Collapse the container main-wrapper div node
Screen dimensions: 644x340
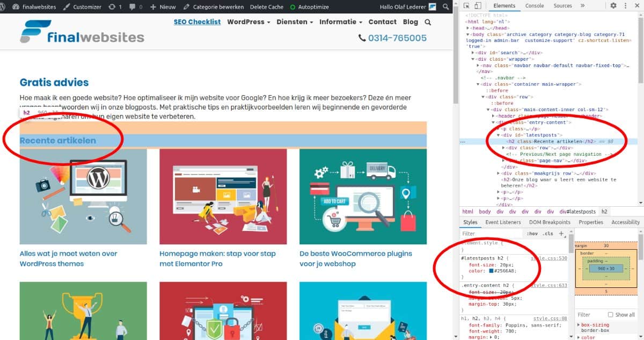coord(478,84)
